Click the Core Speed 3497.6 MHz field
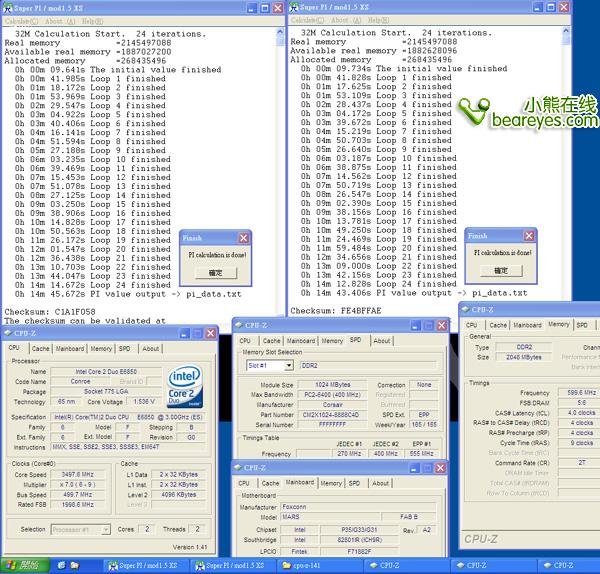The height and width of the screenshot is (574, 600). (78, 475)
